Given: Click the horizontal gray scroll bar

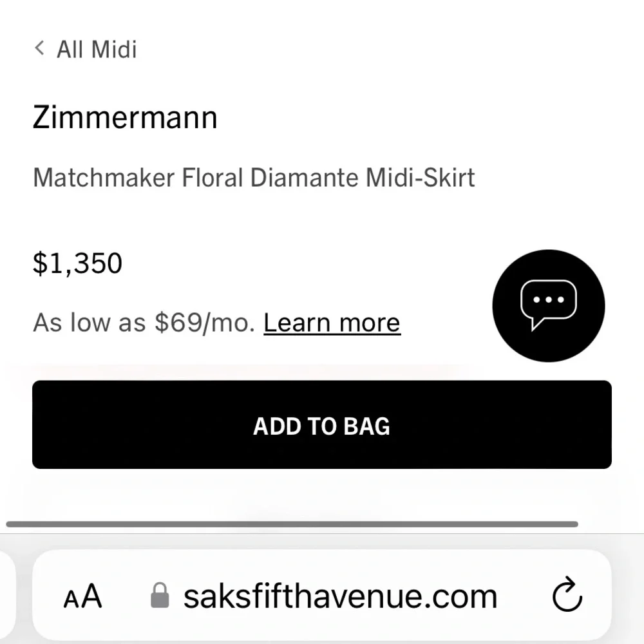Looking at the screenshot, I should click(x=292, y=524).
